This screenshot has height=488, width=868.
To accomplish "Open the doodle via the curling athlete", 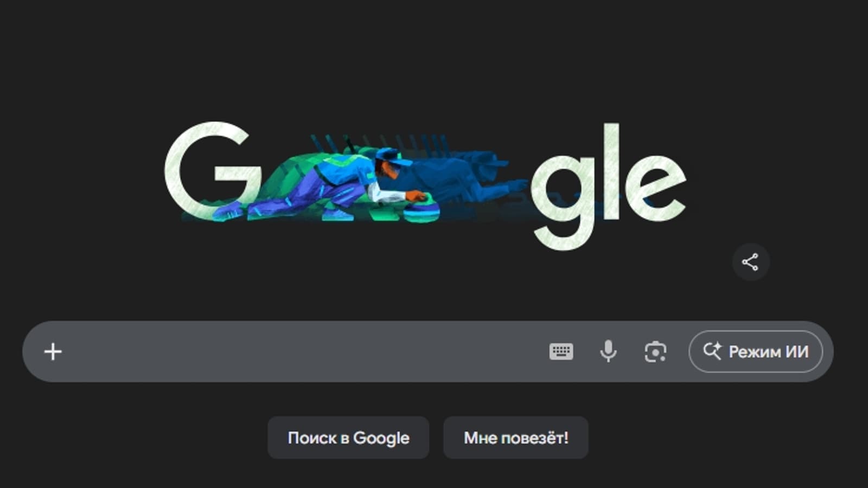I will pos(325,184).
